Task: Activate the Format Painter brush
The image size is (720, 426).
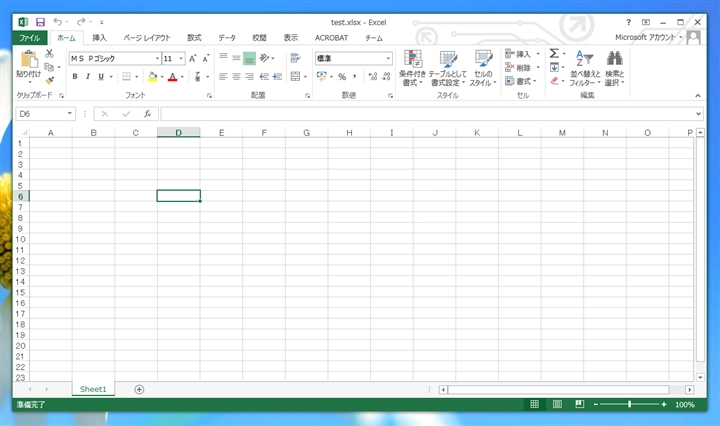Action: coord(49,80)
